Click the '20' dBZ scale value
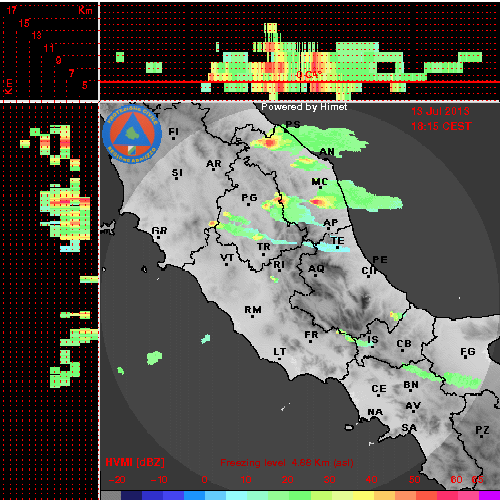This screenshot has width=500, height=500. coord(288,480)
